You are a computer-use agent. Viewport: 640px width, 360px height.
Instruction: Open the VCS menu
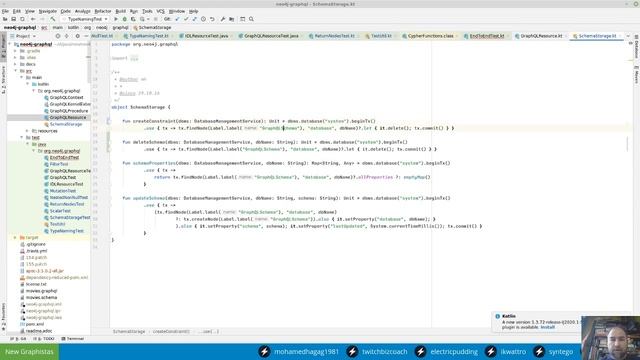pos(160,11)
